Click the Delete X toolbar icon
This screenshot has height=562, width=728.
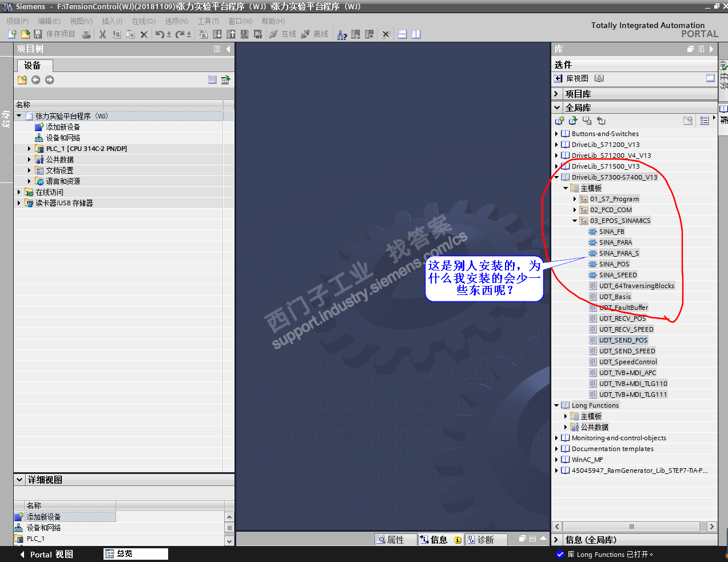[144, 34]
